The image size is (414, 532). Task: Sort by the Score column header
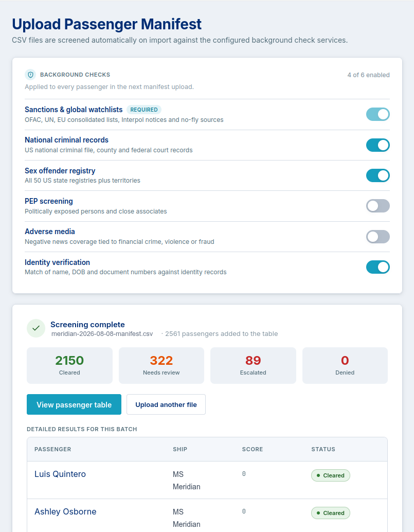(x=253, y=449)
